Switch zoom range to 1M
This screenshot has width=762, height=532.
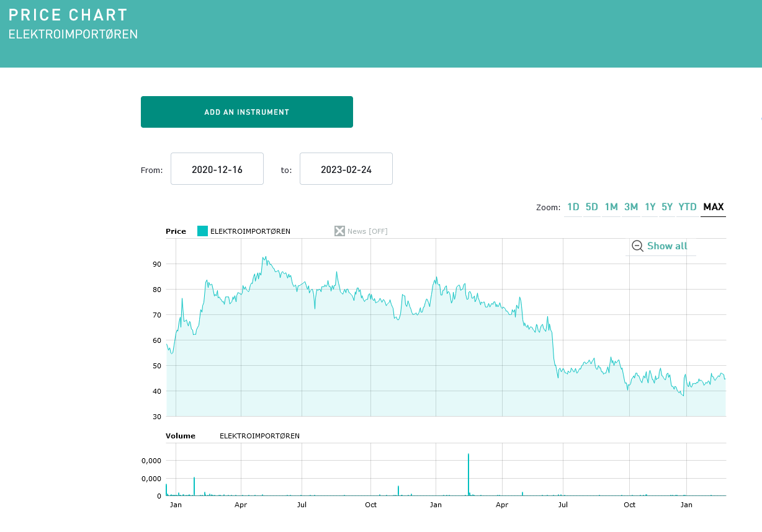611,207
